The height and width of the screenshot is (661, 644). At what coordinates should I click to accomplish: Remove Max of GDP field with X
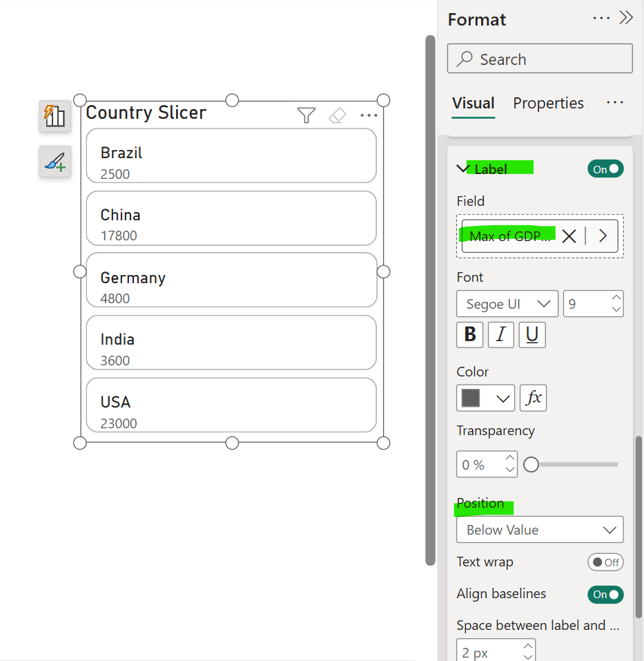tap(569, 236)
